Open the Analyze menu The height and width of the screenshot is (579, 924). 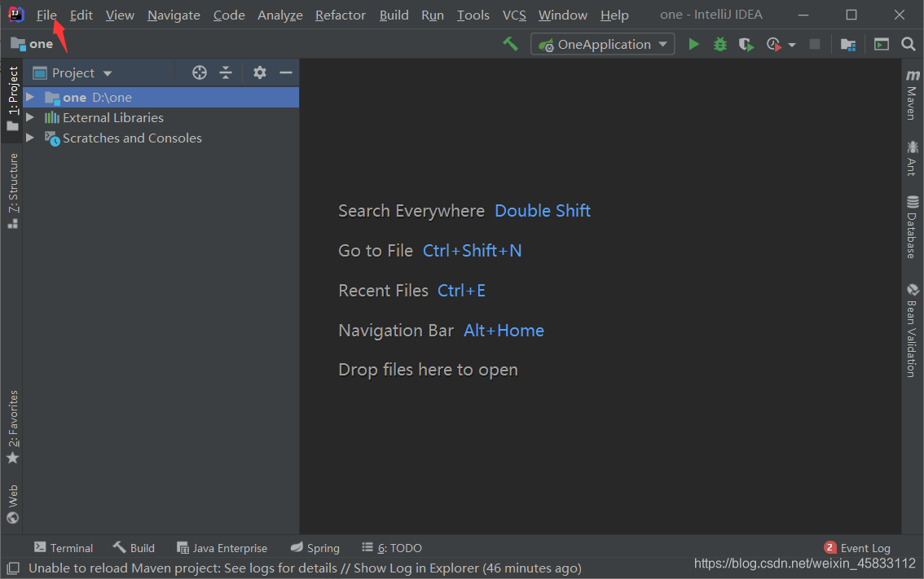click(280, 15)
